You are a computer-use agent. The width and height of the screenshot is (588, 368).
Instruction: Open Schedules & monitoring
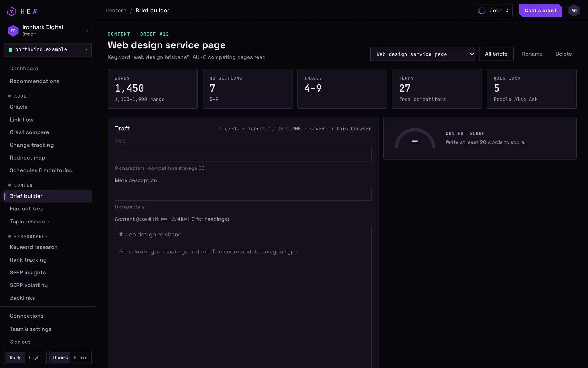(48, 170)
